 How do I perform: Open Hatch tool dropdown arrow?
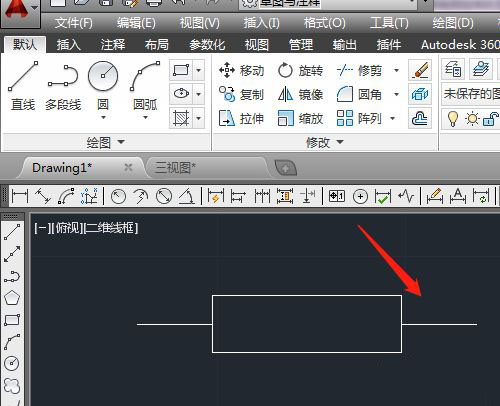click(x=198, y=118)
